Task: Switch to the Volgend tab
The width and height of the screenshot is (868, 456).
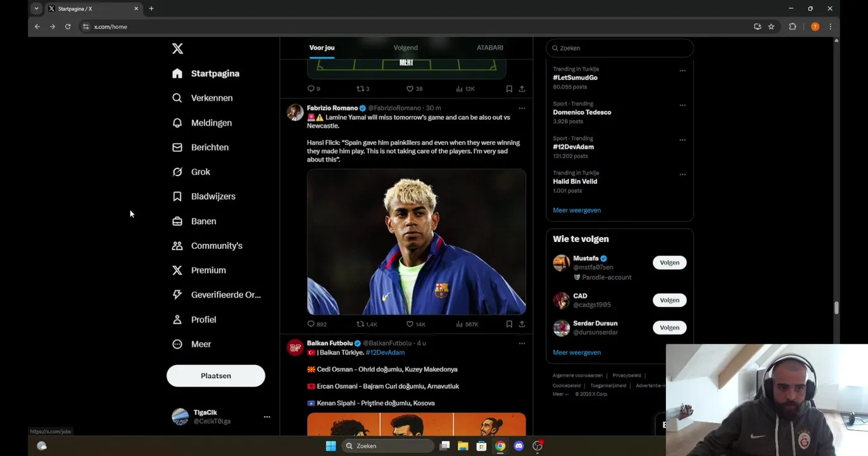Action: [405, 47]
